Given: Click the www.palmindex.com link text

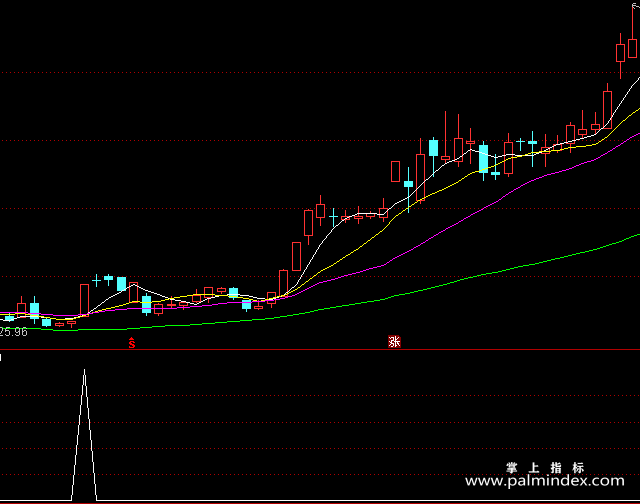Looking at the screenshot, I should 544,481.
